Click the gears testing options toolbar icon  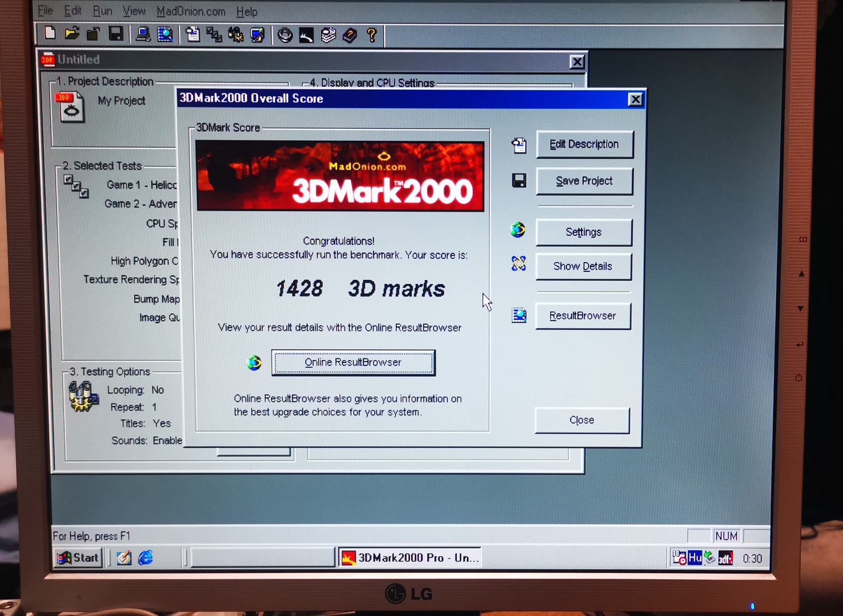236,35
